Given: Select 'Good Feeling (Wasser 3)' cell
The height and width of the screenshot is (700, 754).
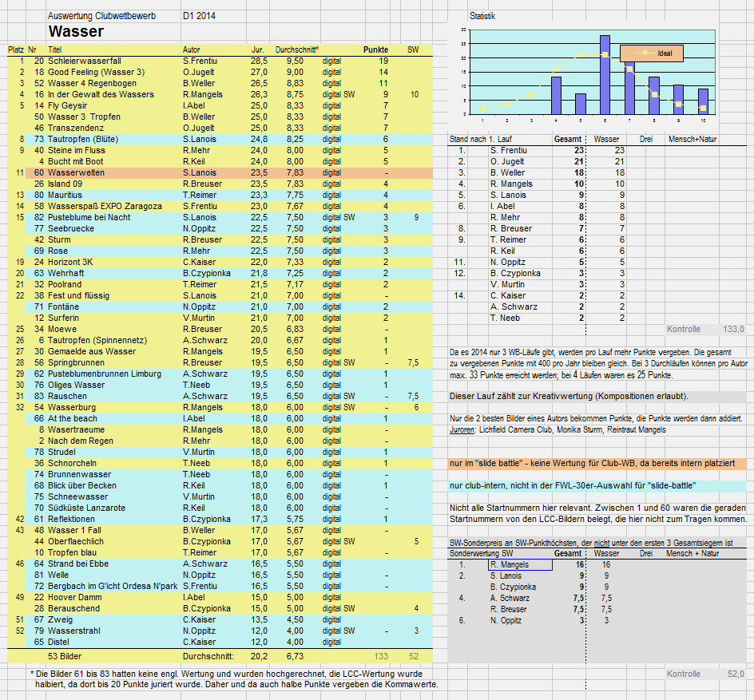Looking at the screenshot, I should 96,72.
